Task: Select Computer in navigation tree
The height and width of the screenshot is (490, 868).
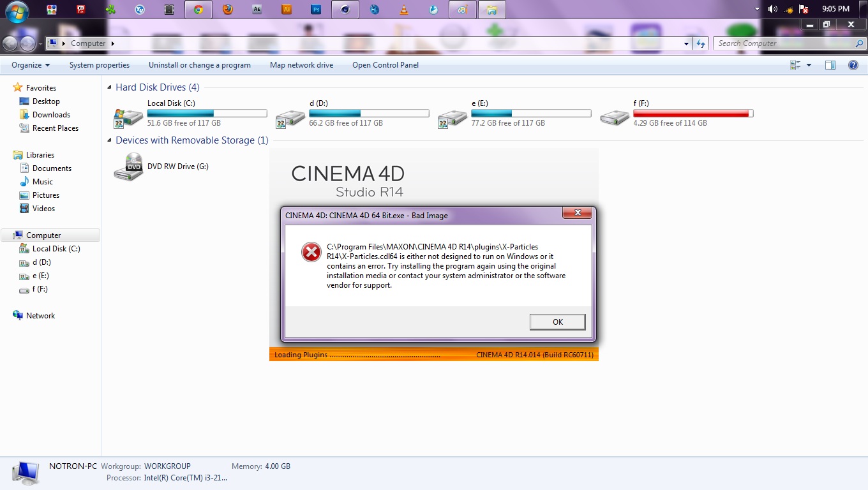Action: 50,235
